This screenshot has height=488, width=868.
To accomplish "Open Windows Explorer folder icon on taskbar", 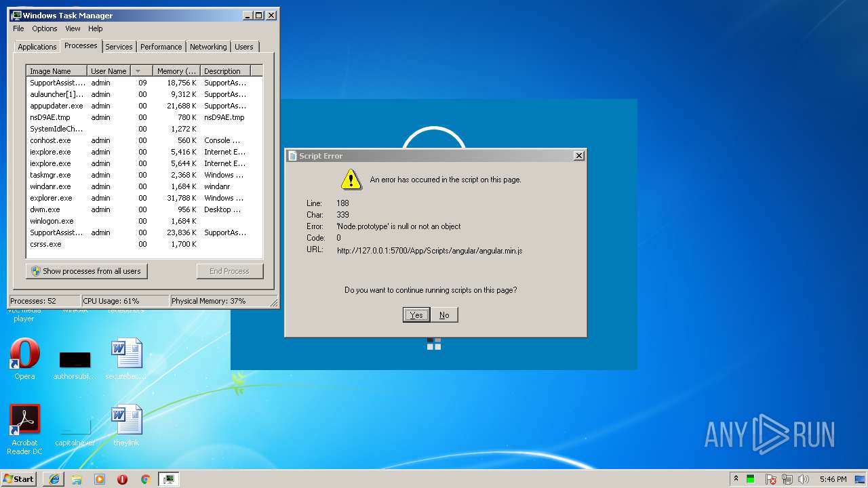I will point(77,479).
